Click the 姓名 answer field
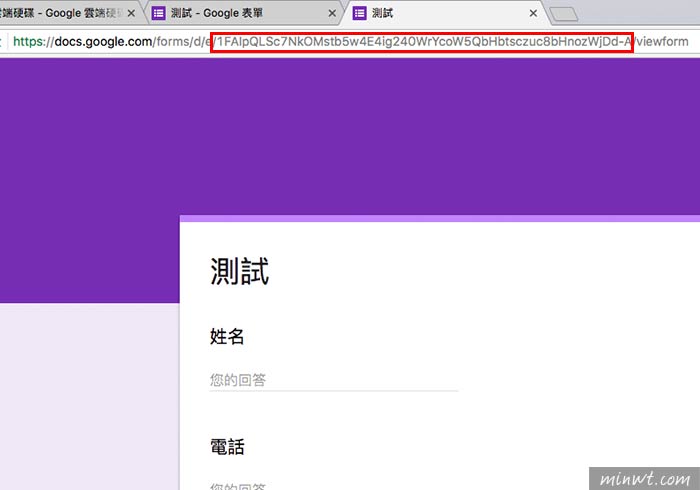This screenshot has width=700, height=490. coord(334,381)
